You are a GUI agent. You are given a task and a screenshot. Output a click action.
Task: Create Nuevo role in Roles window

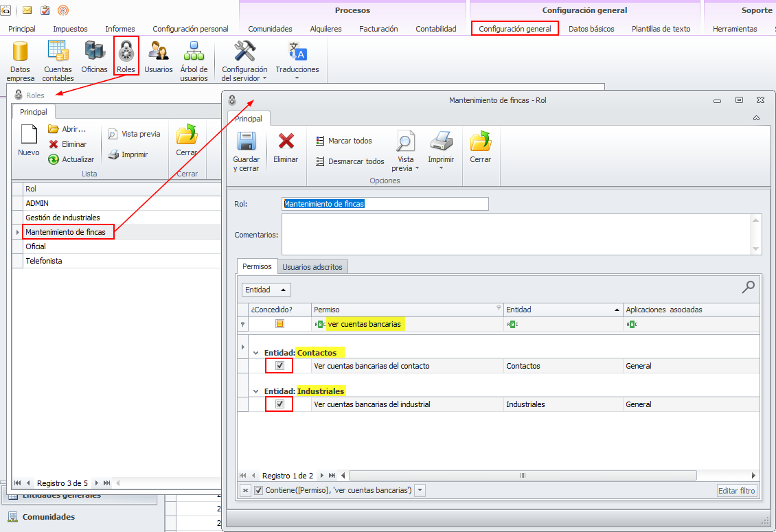pyautogui.click(x=29, y=141)
